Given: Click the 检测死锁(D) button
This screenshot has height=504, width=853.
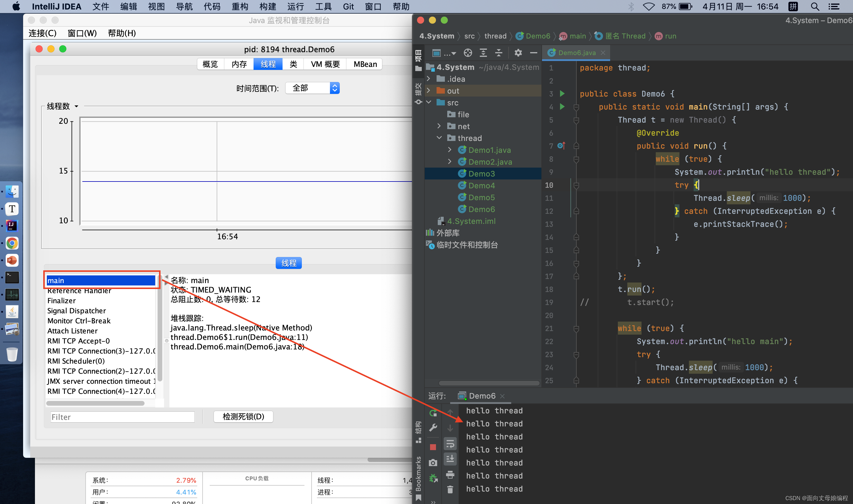Looking at the screenshot, I should point(243,417).
